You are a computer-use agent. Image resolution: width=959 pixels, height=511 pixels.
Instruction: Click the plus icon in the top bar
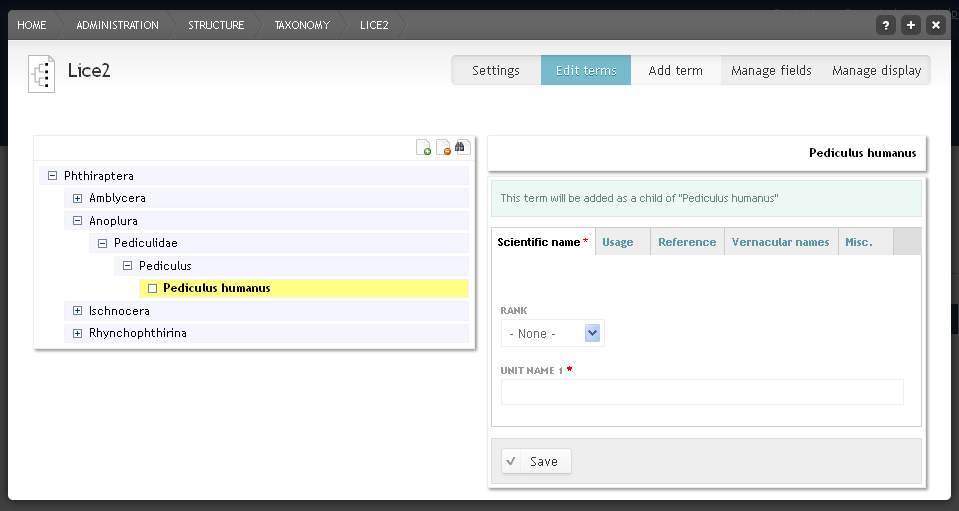click(x=911, y=25)
